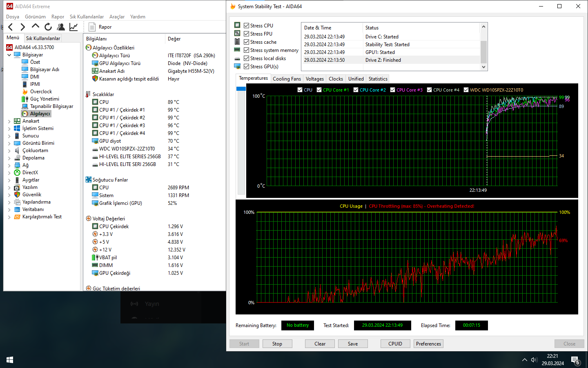Click the Up arrow toolbar icon

coord(36,27)
